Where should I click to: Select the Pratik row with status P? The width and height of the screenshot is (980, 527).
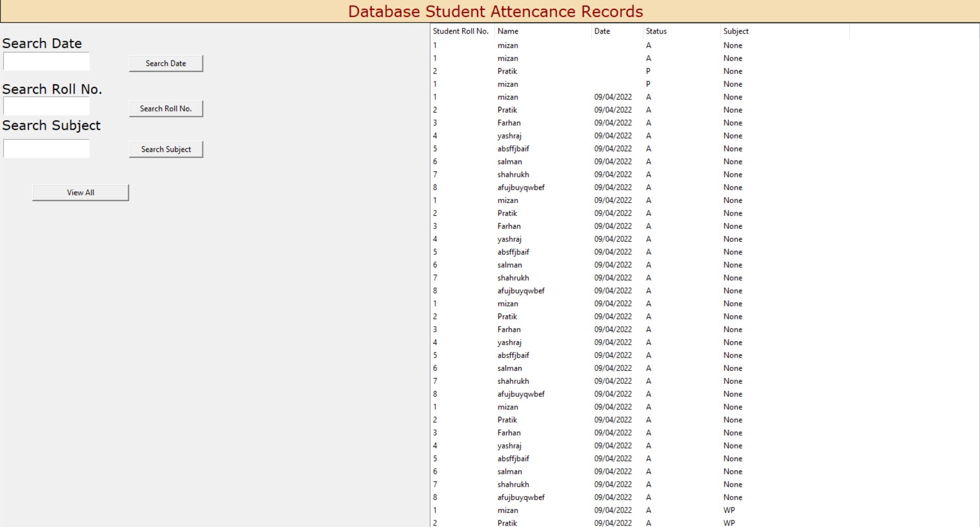pos(508,71)
